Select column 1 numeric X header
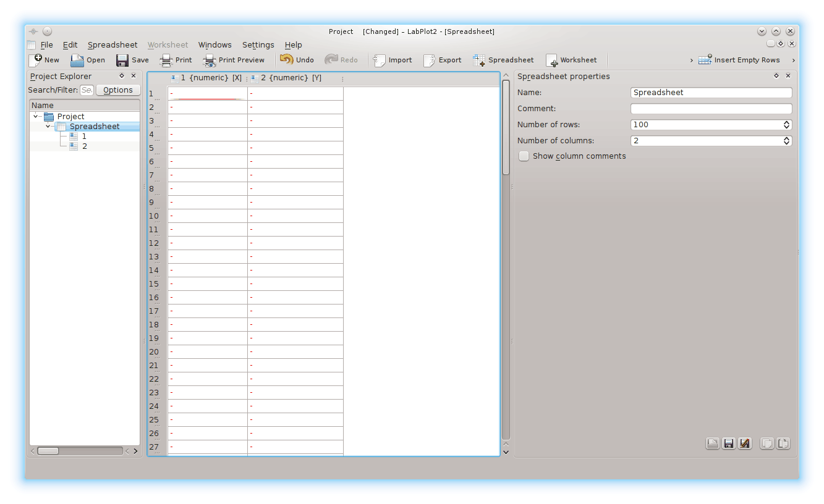Screen dimensions: 824x504 coord(207,78)
